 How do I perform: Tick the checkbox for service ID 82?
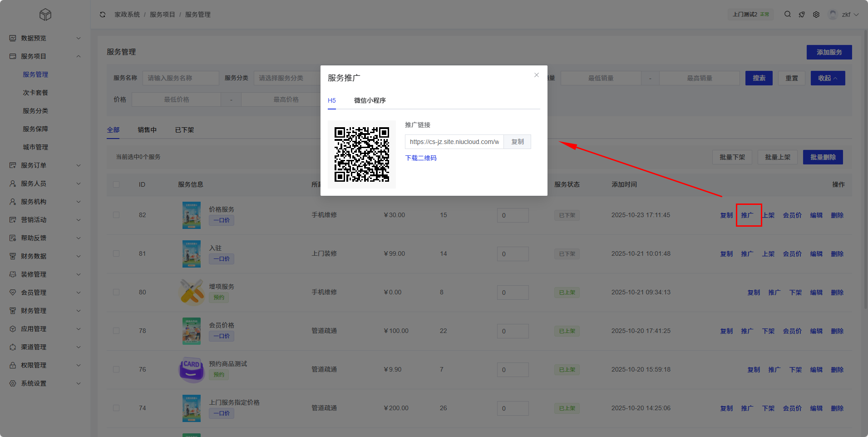pyautogui.click(x=116, y=215)
